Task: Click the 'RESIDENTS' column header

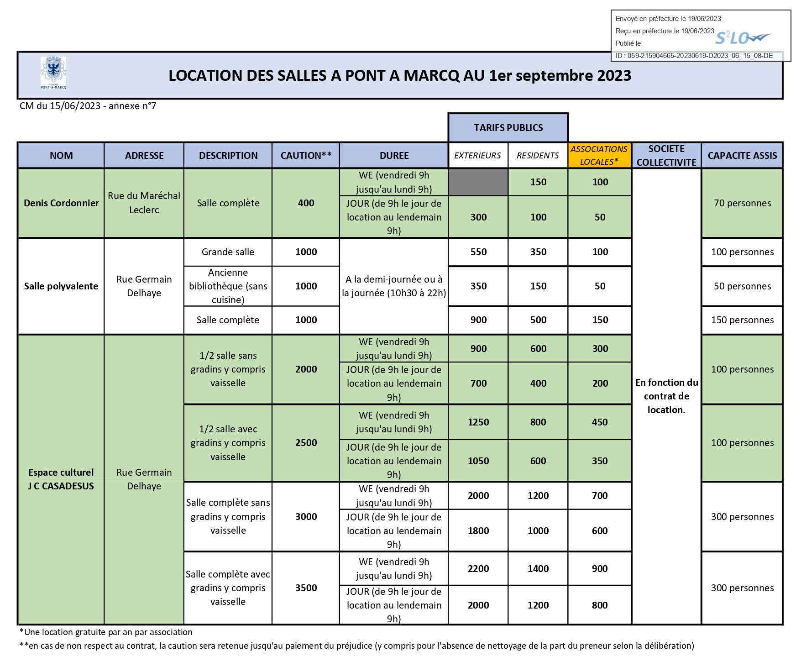Action: (538, 155)
